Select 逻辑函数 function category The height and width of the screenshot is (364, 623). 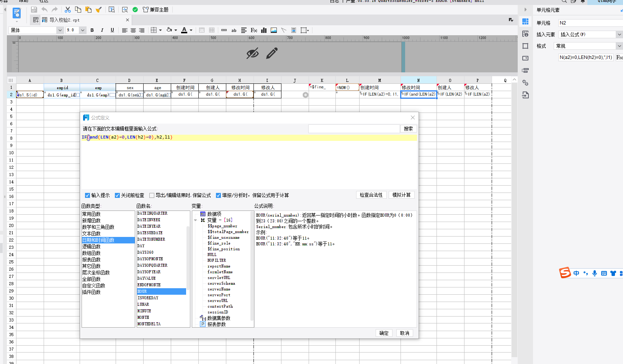click(x=92, y=246)
